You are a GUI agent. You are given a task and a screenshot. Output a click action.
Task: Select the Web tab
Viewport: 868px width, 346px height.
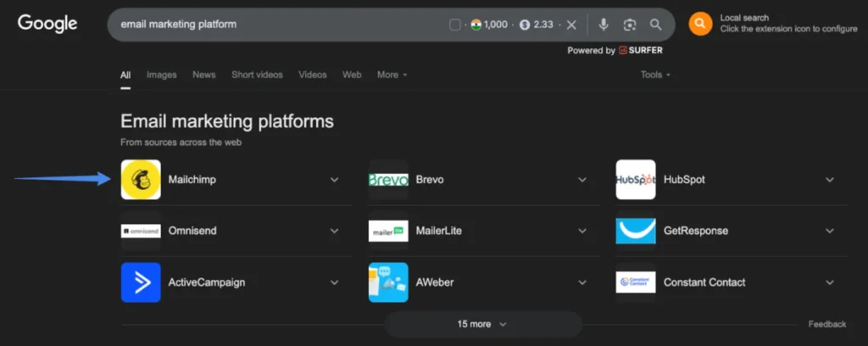coord(352,75)
